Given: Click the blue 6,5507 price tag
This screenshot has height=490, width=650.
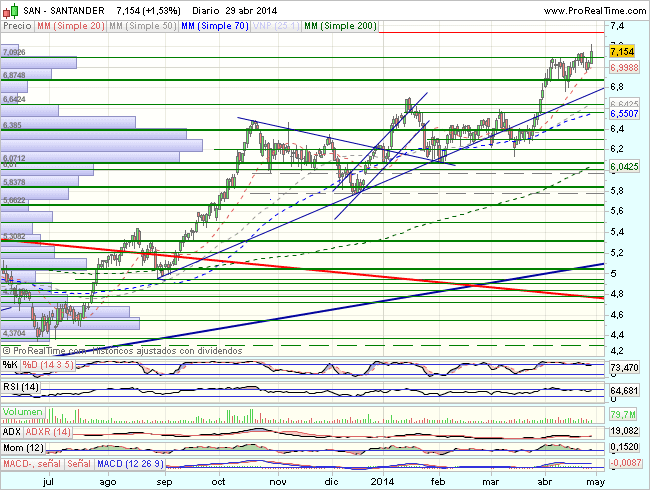Looking at the screenshot, I should (x=624, y=114).
